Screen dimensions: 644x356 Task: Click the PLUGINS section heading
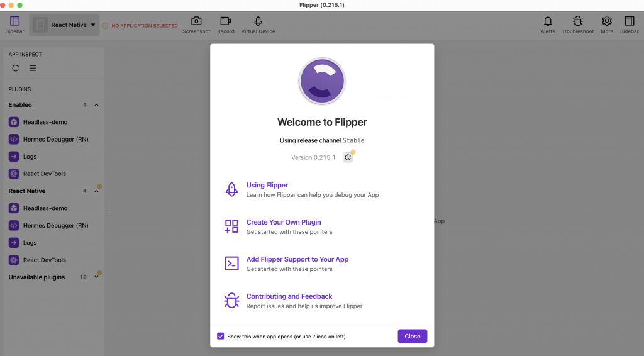tap(19, 89)
